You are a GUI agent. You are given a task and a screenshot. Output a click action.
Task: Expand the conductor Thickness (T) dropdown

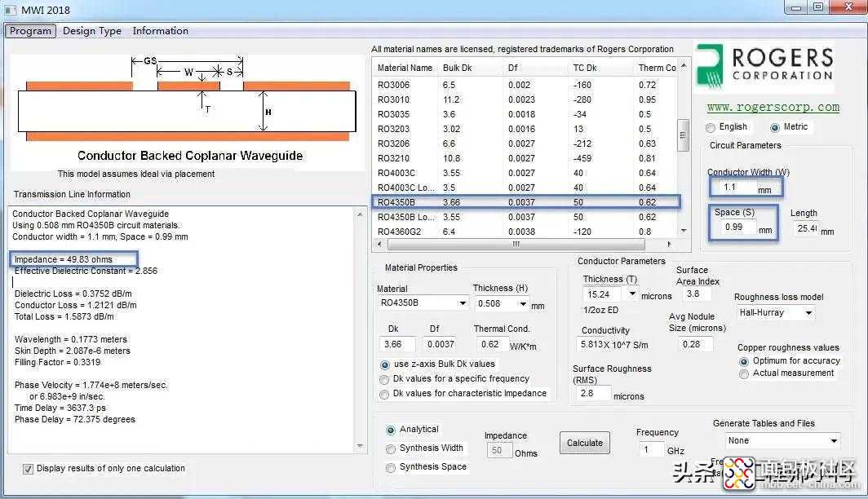click(631, 294)
